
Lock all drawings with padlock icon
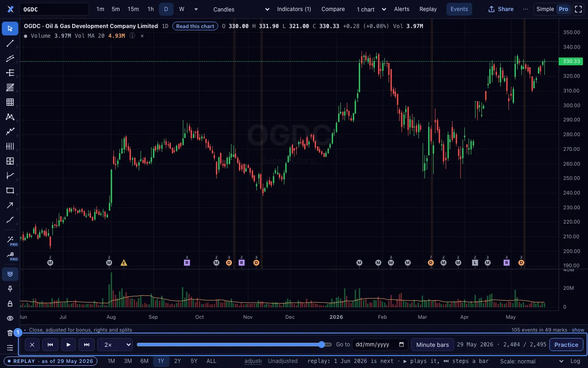click(10, 304)
